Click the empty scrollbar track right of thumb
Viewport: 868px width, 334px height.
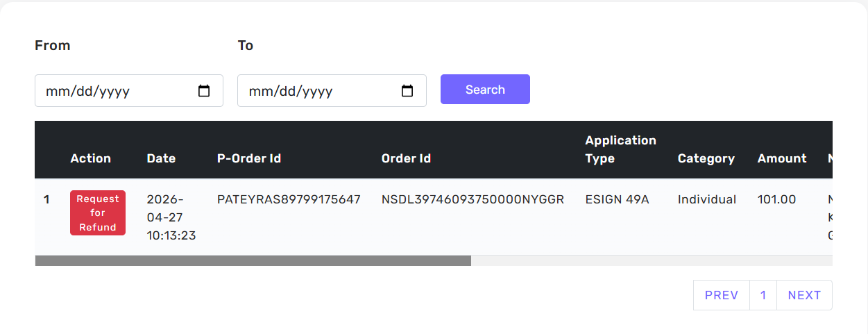[652, 261]
